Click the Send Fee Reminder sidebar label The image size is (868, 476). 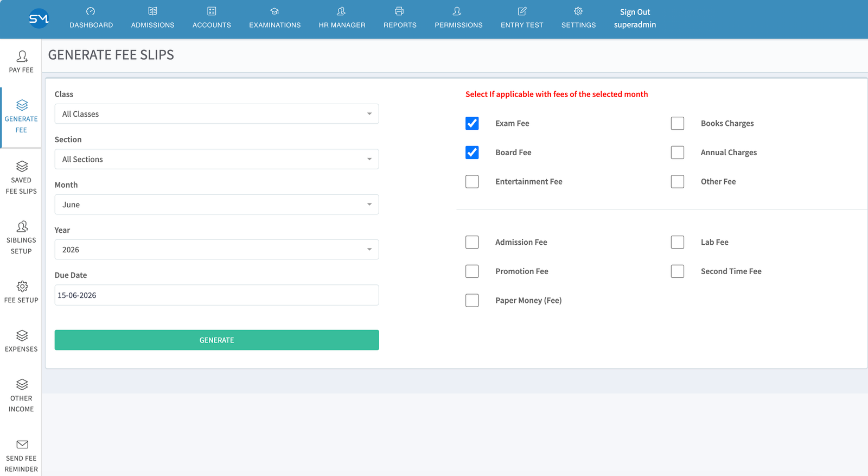click(x=21, y=464)
